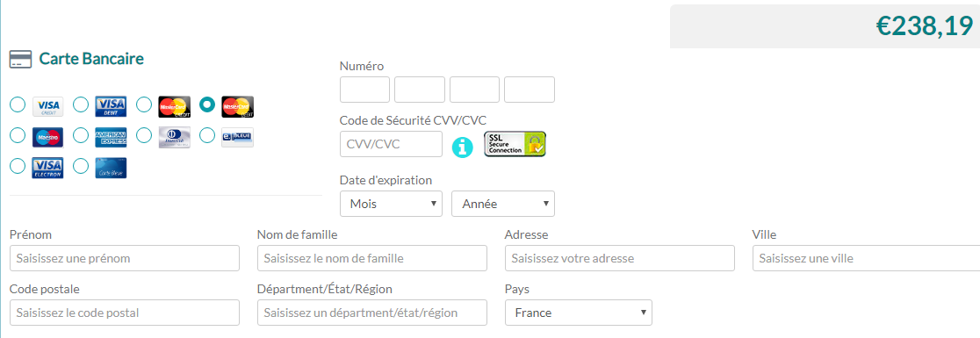The height and width of the screenshot is (338, 980).
Task: Click the Carte Bancaire credit card icon
Action: click(x=20, y=60)
